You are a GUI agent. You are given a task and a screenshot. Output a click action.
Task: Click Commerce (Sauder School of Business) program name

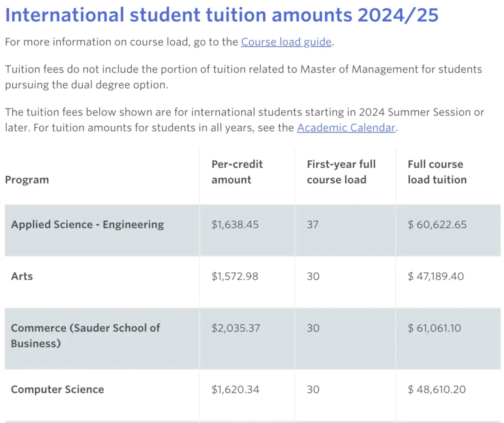point(85,336)
